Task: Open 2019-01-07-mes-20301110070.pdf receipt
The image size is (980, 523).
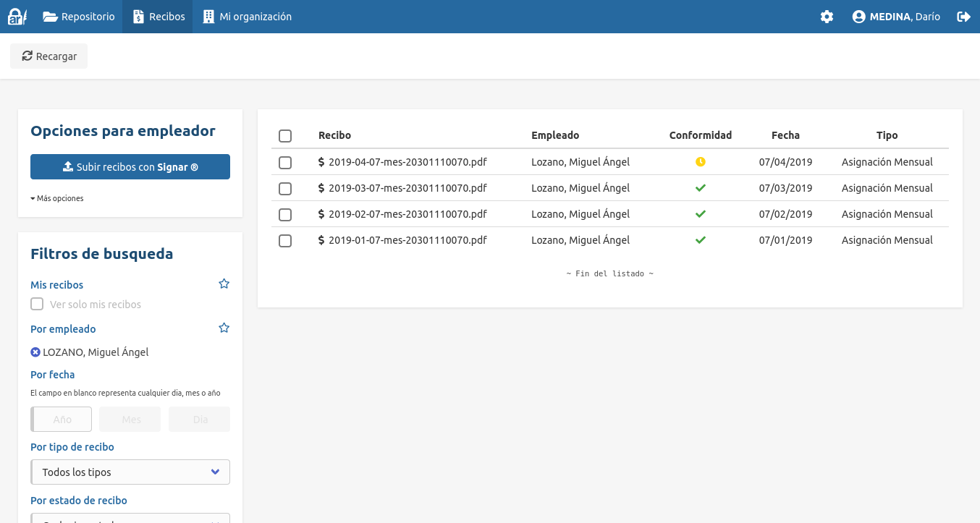Action: [407, 240]
